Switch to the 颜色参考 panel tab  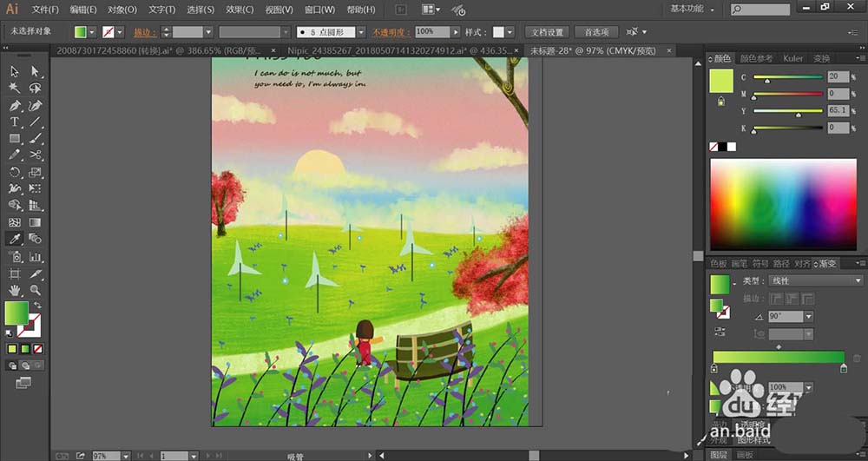[756, 58]
